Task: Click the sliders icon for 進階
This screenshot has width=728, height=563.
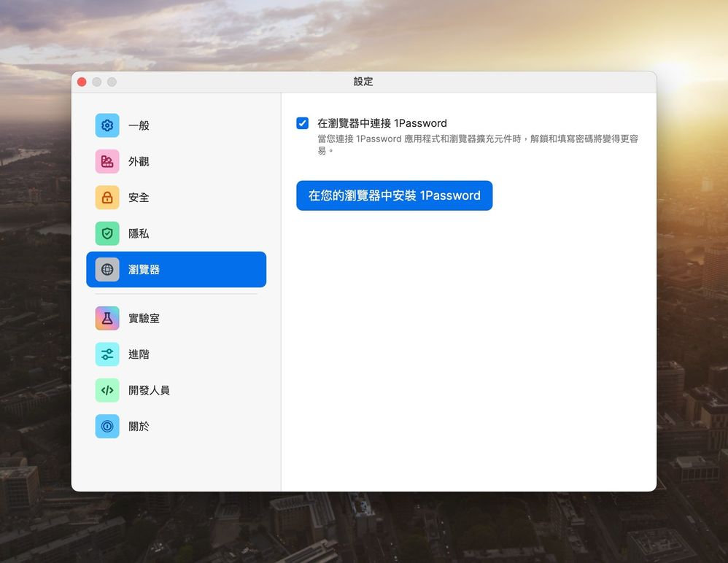Action: (x=107, y=354)
